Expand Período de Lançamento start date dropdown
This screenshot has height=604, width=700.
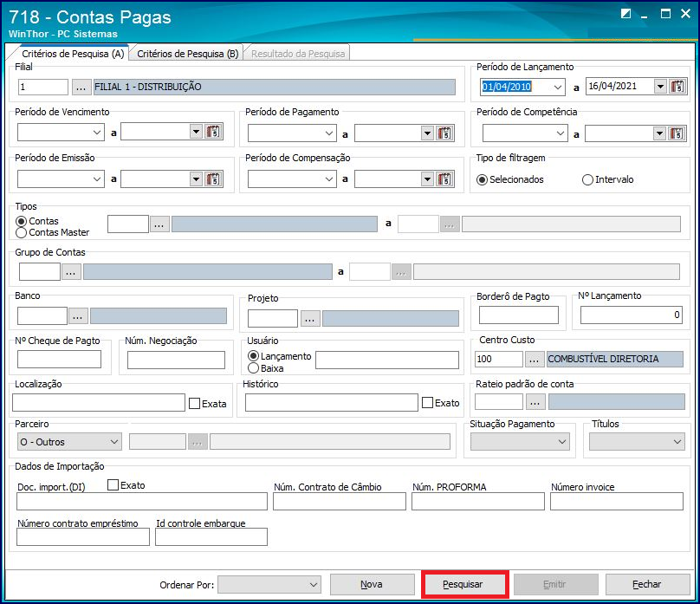pos(558,87)
